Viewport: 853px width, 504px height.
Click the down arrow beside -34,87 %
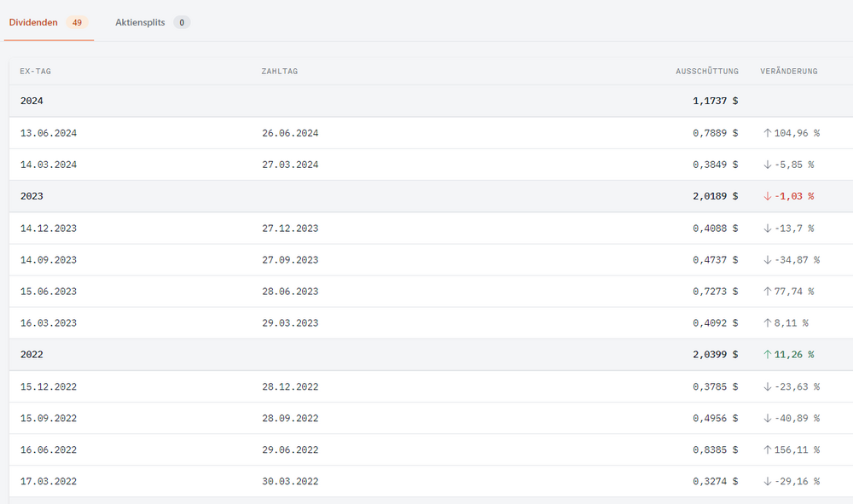[768, 260]
